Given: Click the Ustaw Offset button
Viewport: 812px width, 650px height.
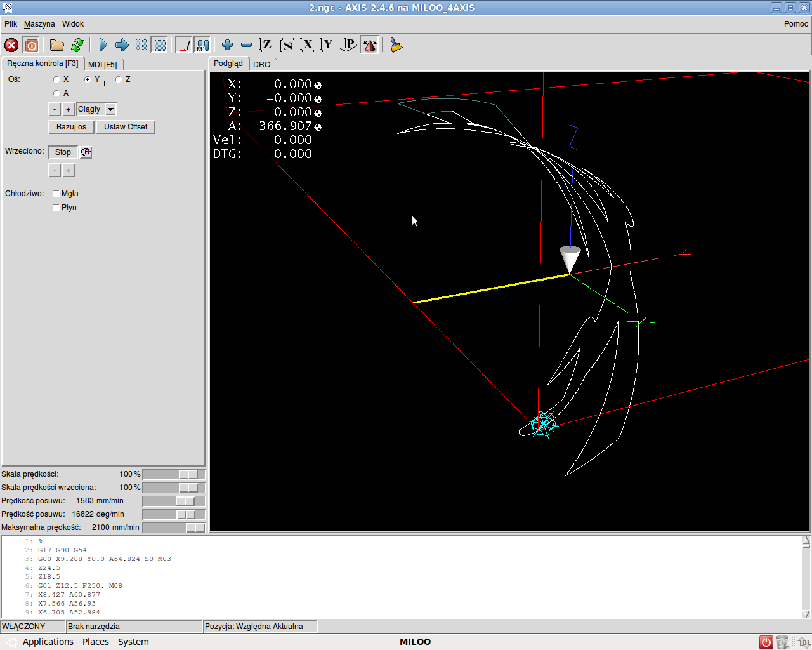Looking at the screenshot, I should (x=126, y=127).
